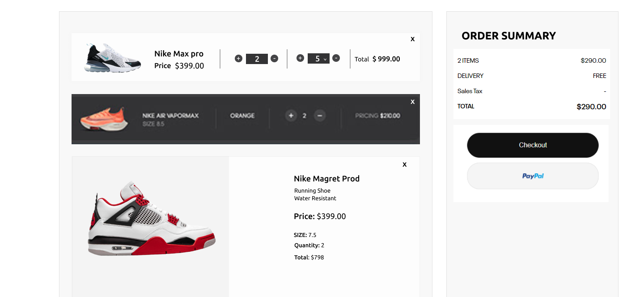Open the size selector dropdown showing 5
The width and height of the screenshot is (644, 297).
tap(318, 58)
